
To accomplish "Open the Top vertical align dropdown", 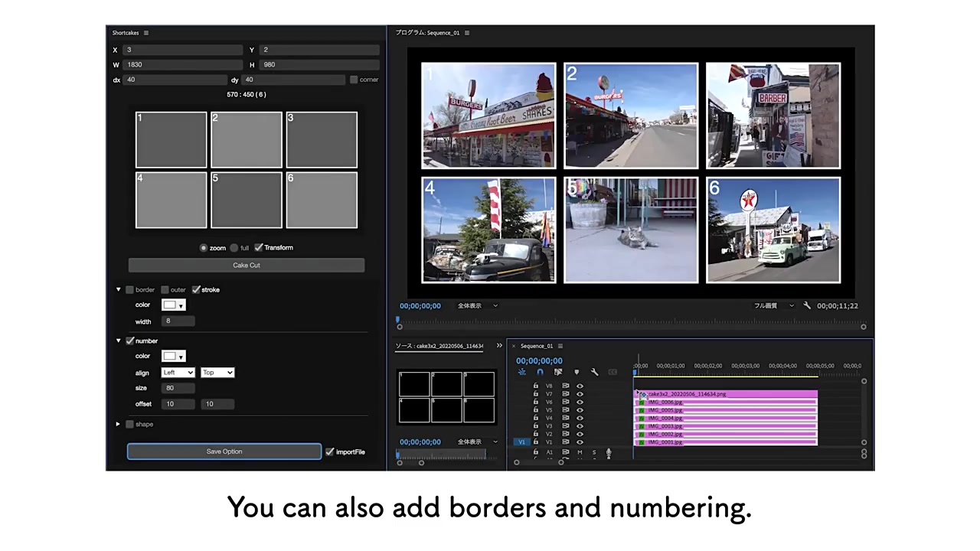I will point(217,373).
